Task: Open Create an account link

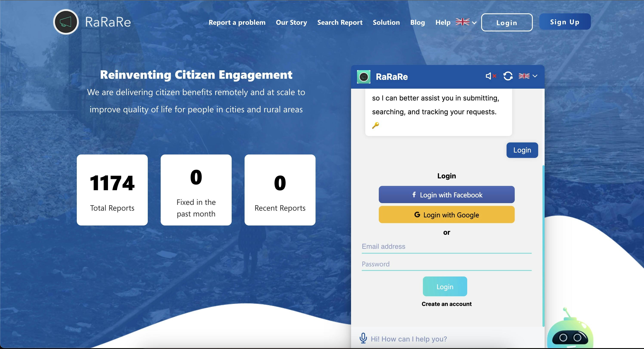Action: tap(447, 304)
